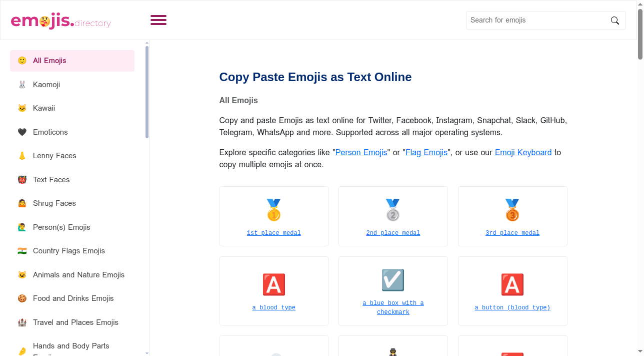Open Animals and Nature Emojis
Viewport: 644px width, 356px height.
click(72, 275)
